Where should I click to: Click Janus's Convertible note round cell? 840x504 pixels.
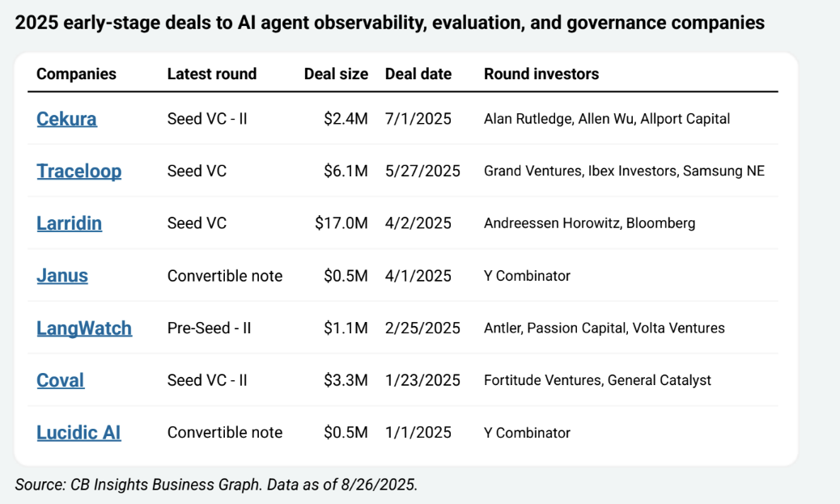[x=224, y=276]
